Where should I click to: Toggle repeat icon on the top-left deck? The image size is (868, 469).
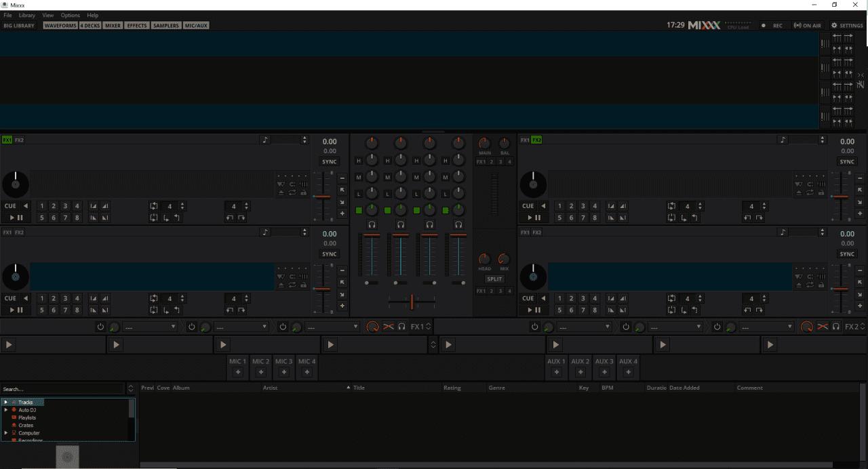pos(292,192)
